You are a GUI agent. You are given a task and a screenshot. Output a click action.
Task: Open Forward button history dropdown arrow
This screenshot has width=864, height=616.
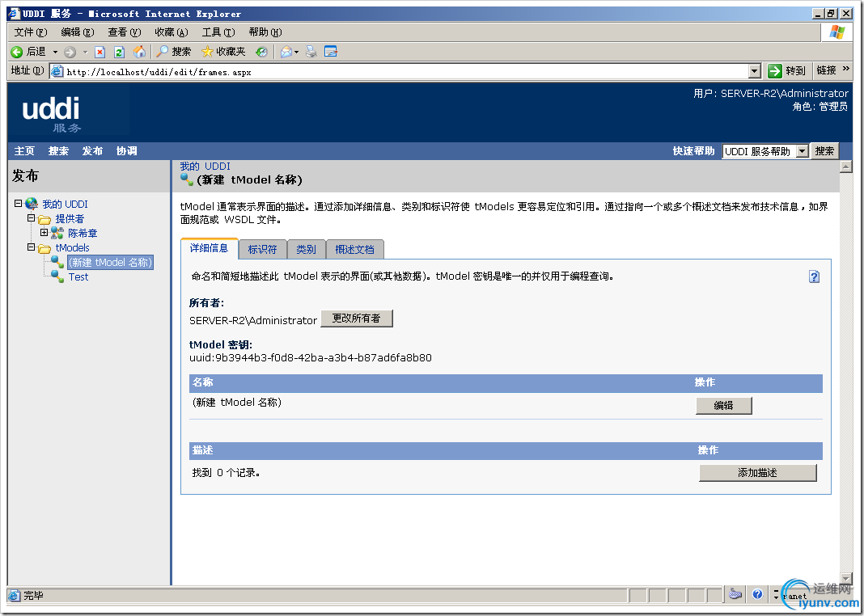[x=85, y=52]
